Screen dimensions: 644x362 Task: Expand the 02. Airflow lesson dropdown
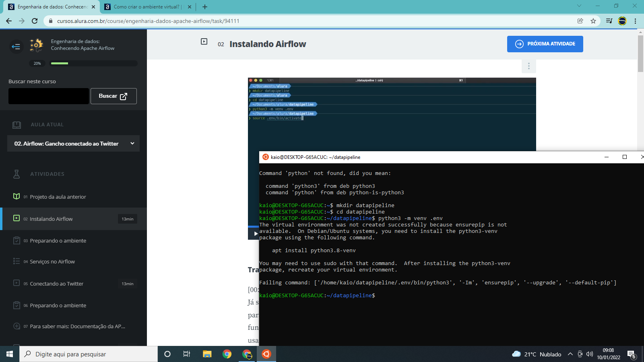pyautogui.click(x=73, y=144)
